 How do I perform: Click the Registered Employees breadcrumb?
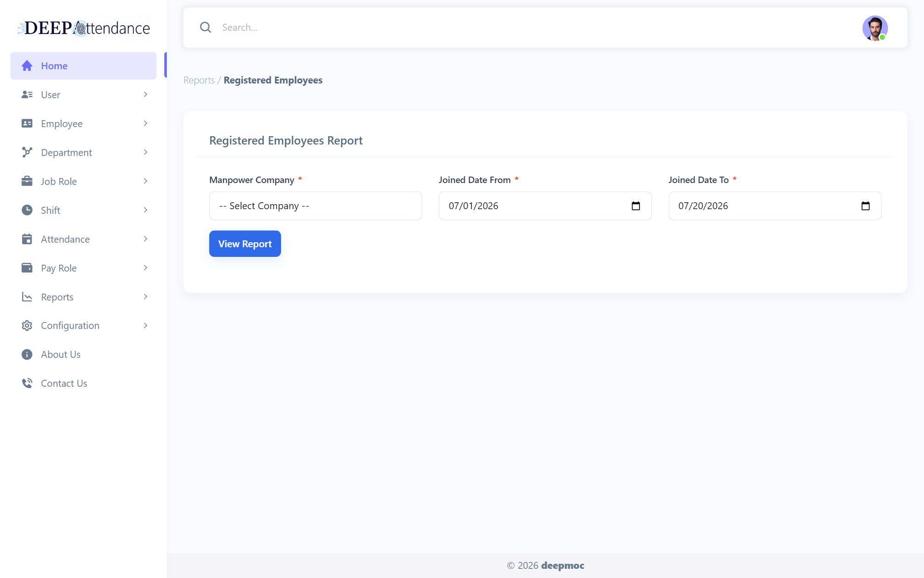click(x=273, y=80)
